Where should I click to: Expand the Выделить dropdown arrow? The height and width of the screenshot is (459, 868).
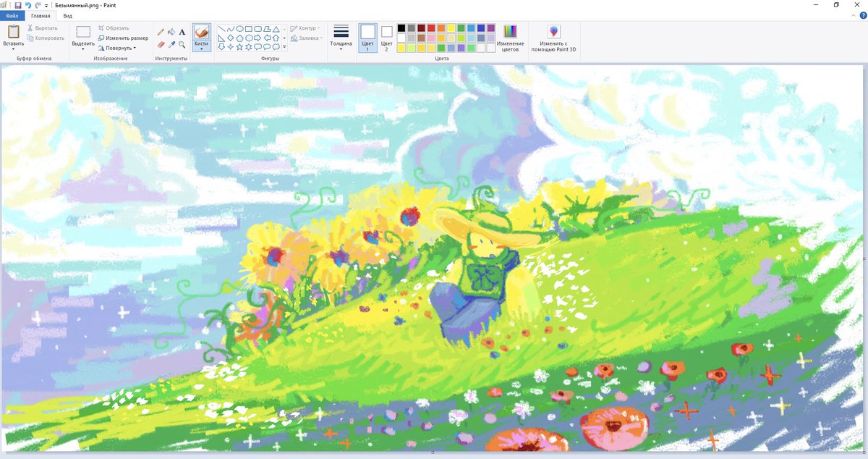click(83, 48)
